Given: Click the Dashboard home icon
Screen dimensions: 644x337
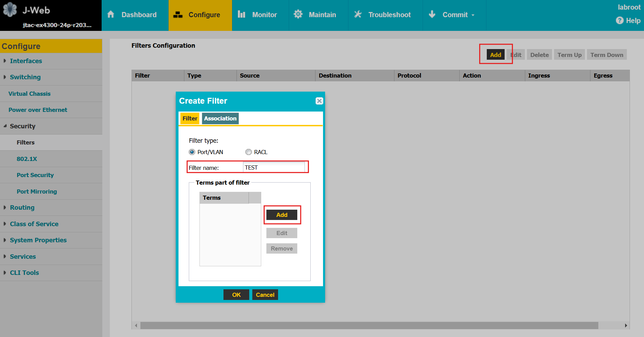Looking at the screenshot, I should point(111,14).
